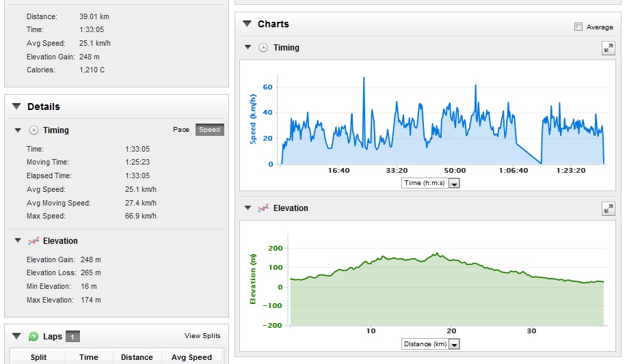Collapse the Laps panel
Image resolution: width=627 pixels, height=364 pixels.
coord(16,336)
